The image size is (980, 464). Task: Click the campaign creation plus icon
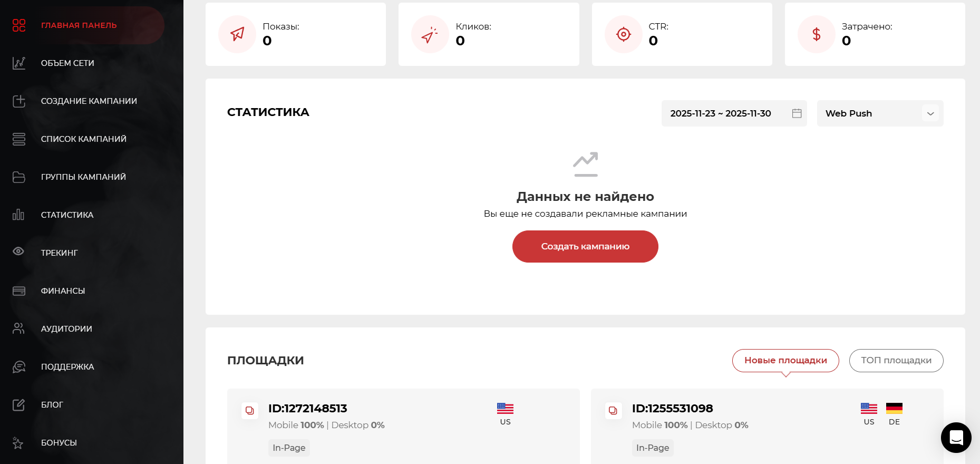19,101
